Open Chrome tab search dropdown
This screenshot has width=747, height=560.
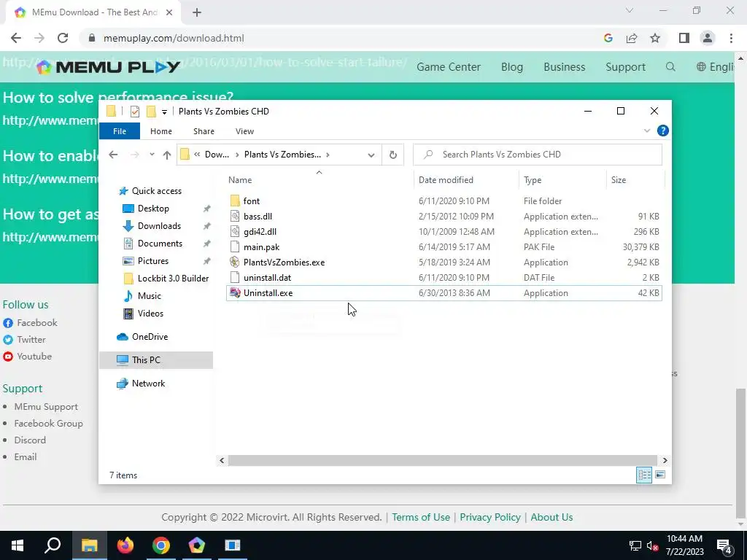click(630, 10)
